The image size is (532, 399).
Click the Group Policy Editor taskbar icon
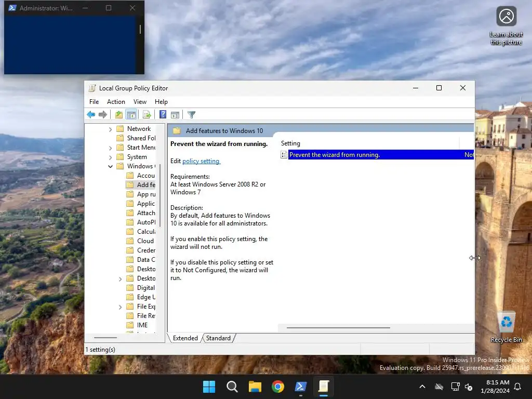click(x=324, y=387)
